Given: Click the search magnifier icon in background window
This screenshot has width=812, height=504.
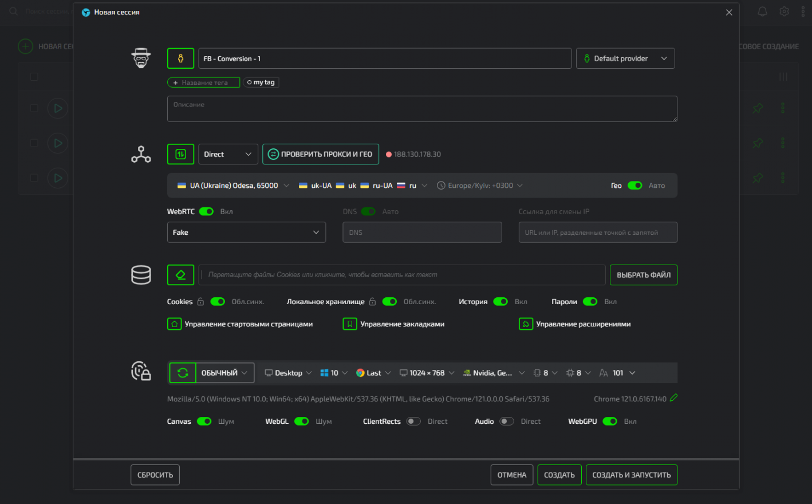Looking at the screenshot, I should 14,11.
